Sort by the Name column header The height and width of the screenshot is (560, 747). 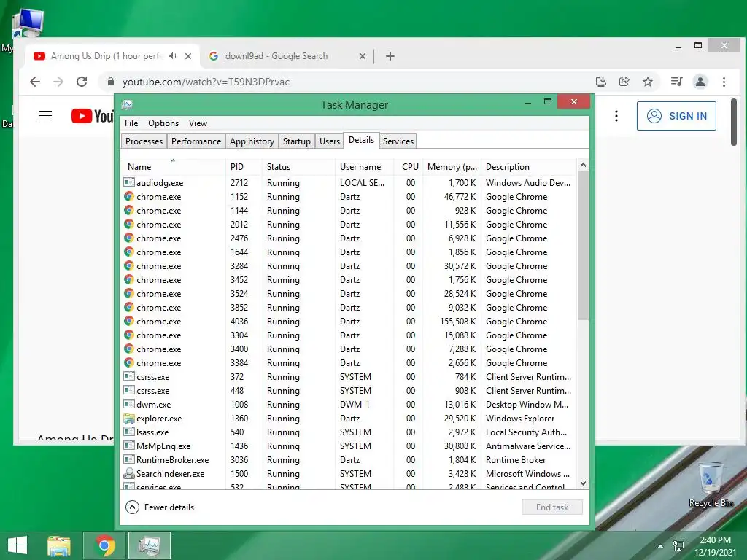click(172, 167)
